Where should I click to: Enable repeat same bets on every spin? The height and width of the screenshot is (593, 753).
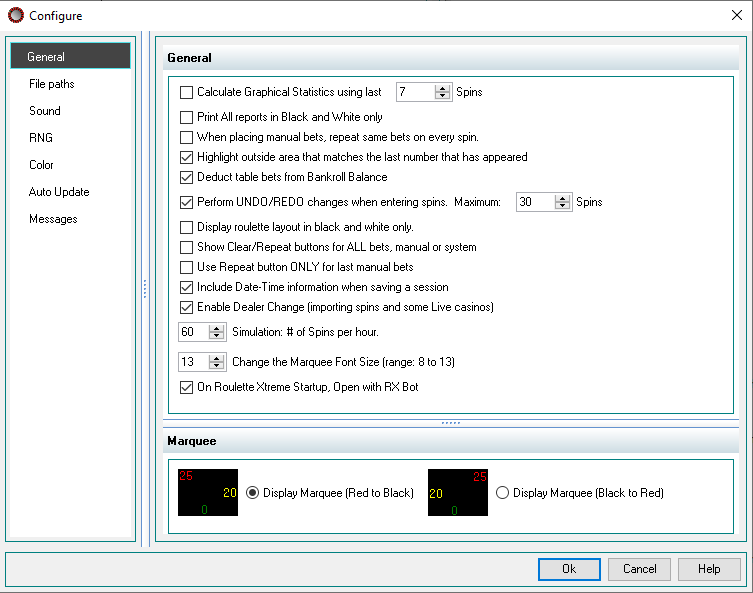[x=186, y=137]
